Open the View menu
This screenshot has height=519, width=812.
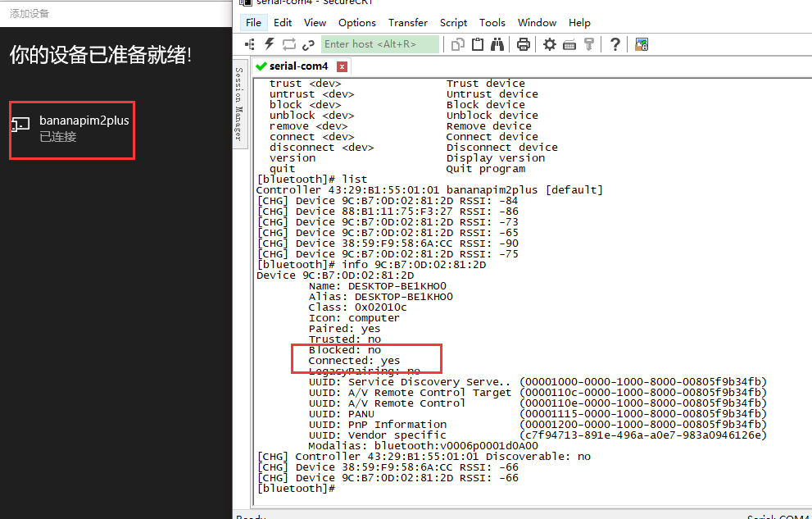315,23
